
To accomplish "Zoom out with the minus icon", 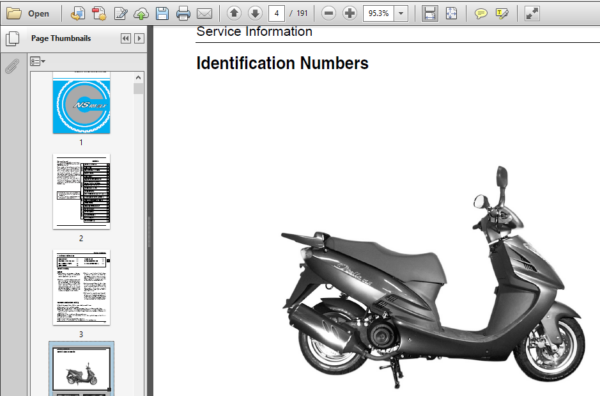I will [x=328, y=13].
